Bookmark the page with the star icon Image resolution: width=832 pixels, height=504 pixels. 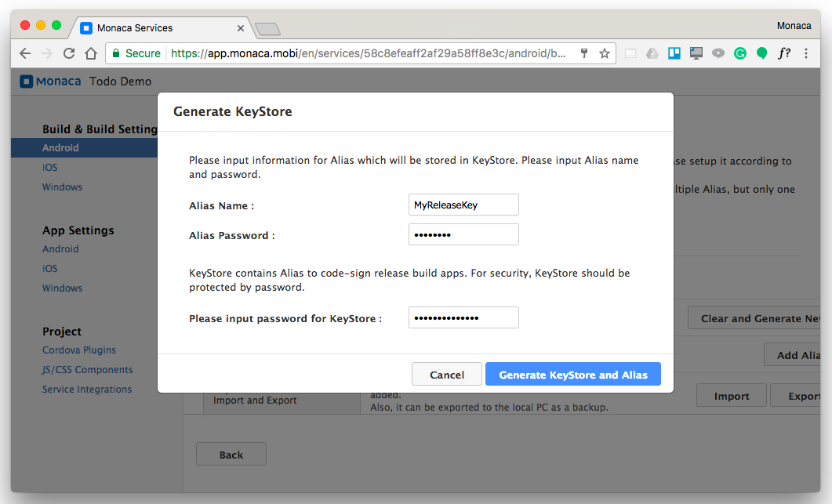[605, 53]
